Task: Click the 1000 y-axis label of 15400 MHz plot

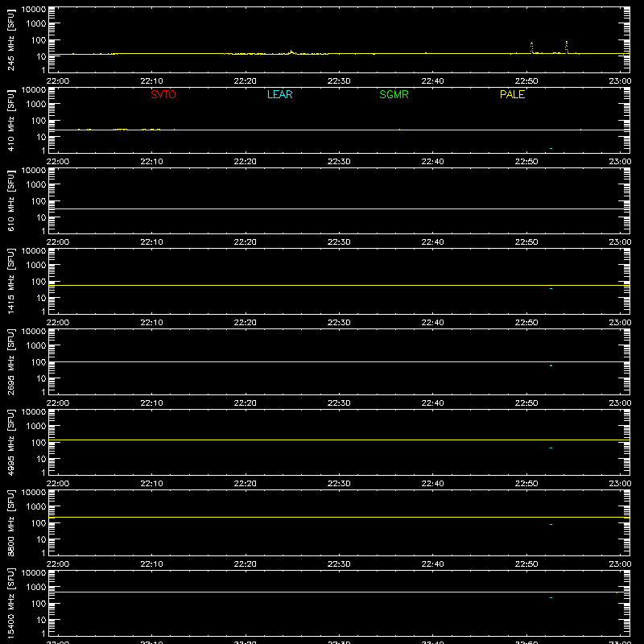Action: point(36,587)
